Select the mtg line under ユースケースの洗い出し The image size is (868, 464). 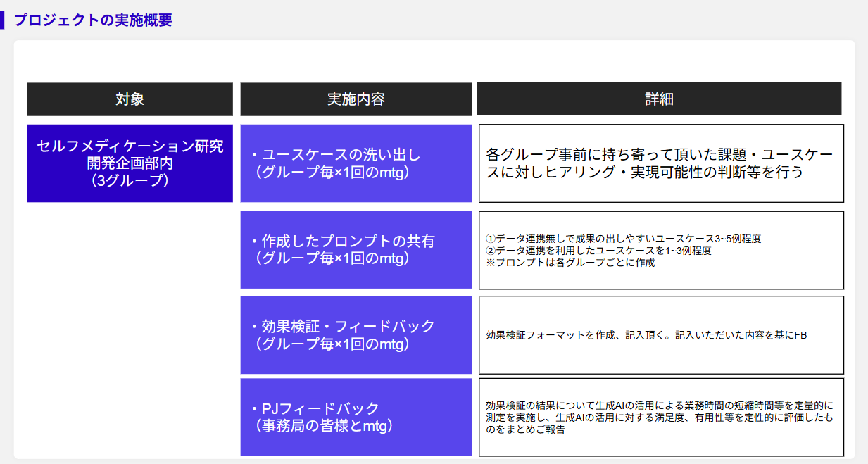(332, 172)
